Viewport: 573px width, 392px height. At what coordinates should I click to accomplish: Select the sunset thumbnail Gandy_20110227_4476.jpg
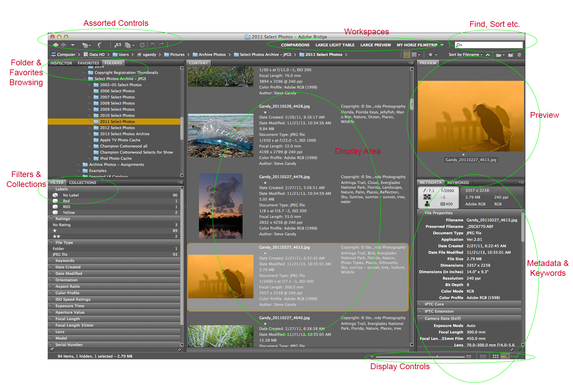221,206
